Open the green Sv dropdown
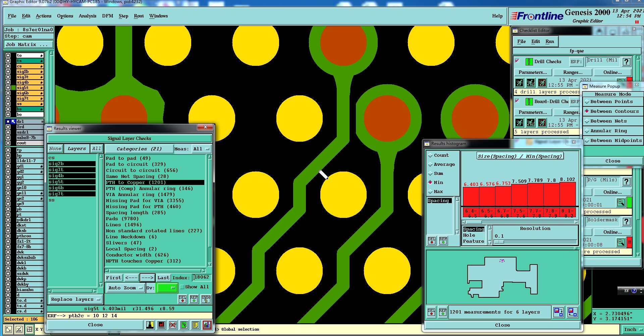644x336 pixels. coord(167,288)
